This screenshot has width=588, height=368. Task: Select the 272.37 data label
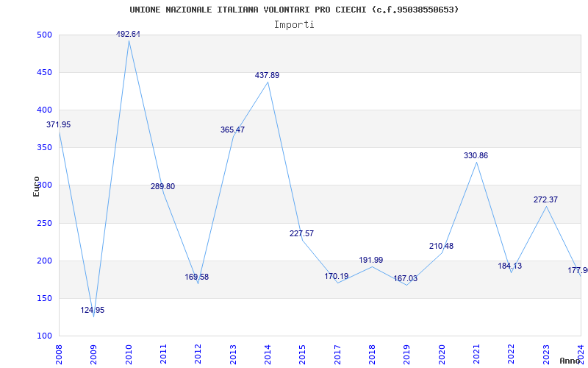(545, 199)
